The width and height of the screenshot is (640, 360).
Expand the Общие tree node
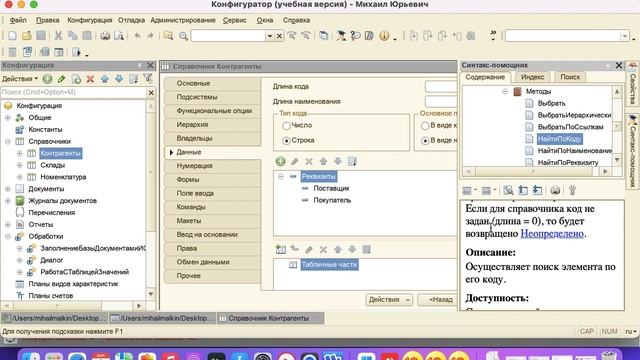[x=8, y=118]
